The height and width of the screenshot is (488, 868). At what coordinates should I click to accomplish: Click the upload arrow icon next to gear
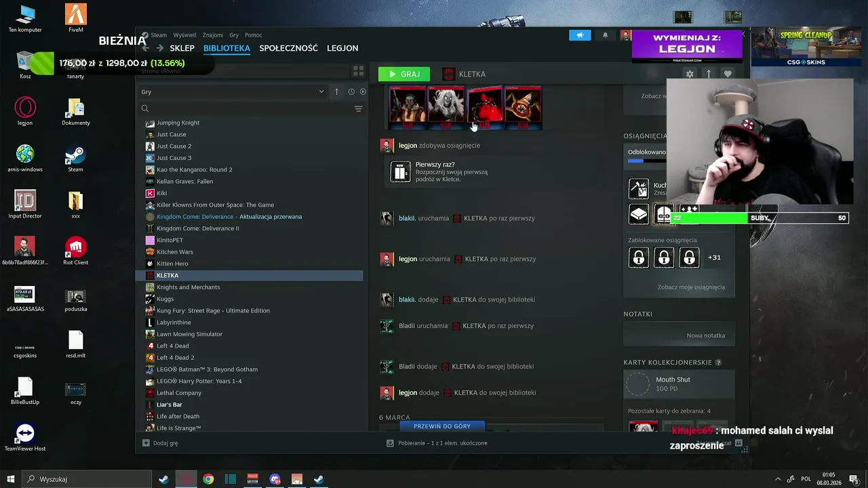click(x=709, y=74)
